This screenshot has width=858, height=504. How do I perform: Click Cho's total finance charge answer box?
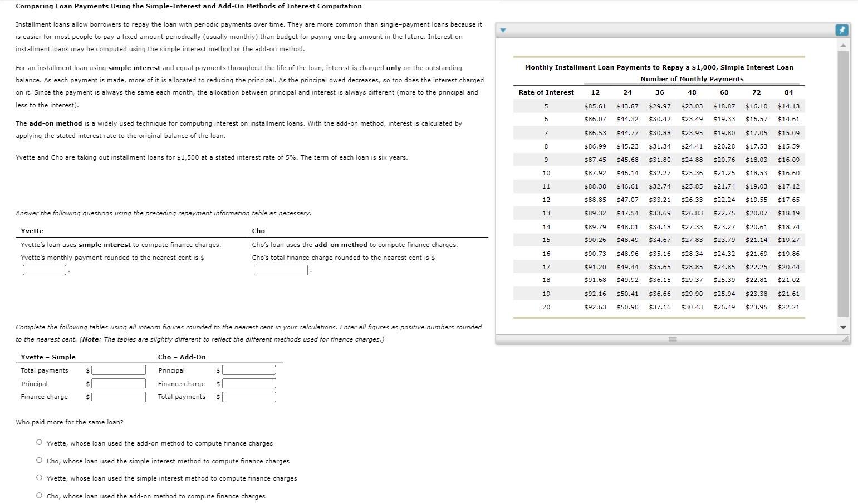(281, 270)
